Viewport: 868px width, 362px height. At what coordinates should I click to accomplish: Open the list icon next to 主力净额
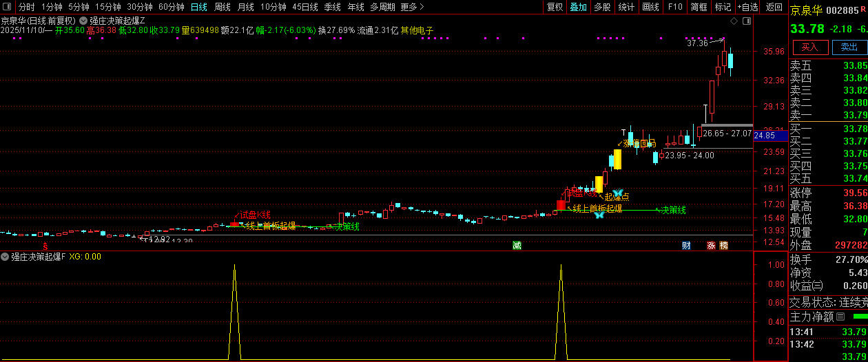click(840, 317)
